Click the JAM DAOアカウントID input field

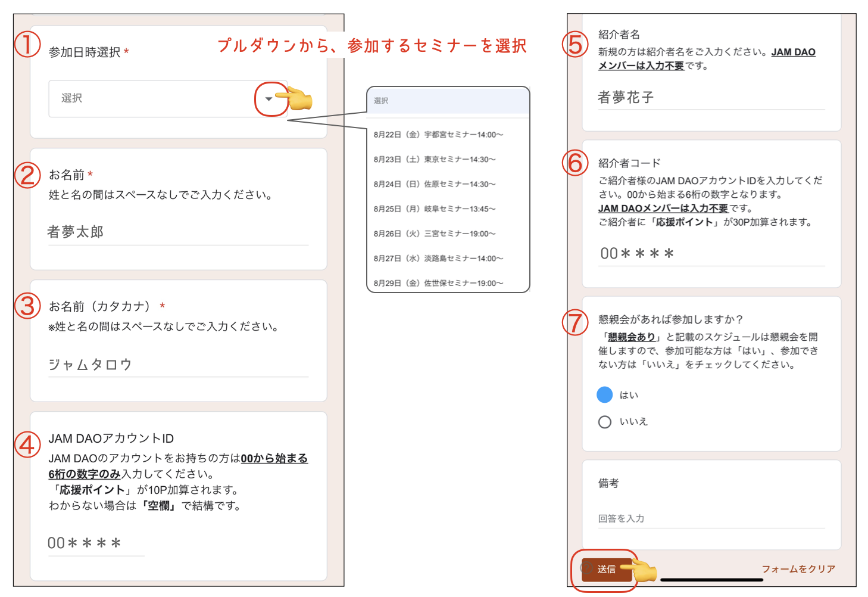tap(96, 543)
